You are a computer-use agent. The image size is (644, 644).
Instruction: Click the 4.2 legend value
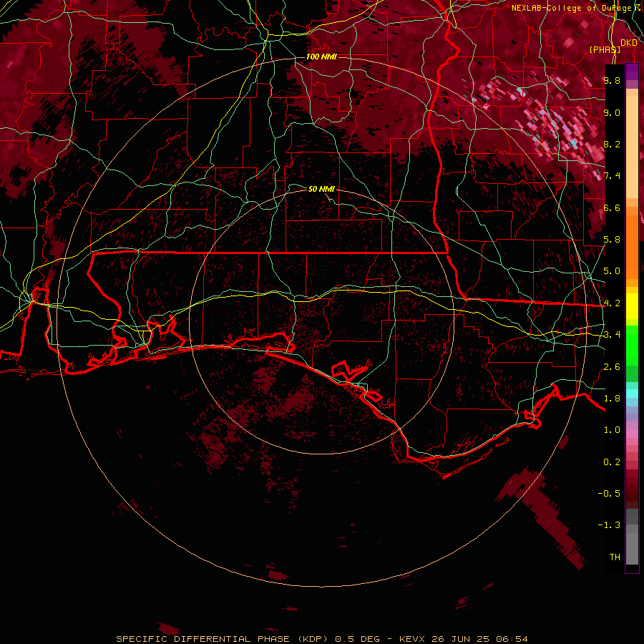pos(612,303)
